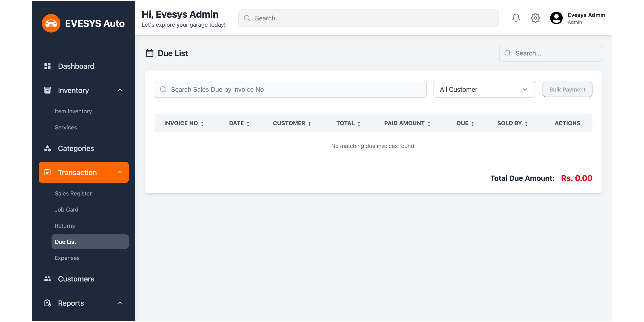Open Expenses link in sidebar
The width and height of the screenshot is (644, 322).
67,258
